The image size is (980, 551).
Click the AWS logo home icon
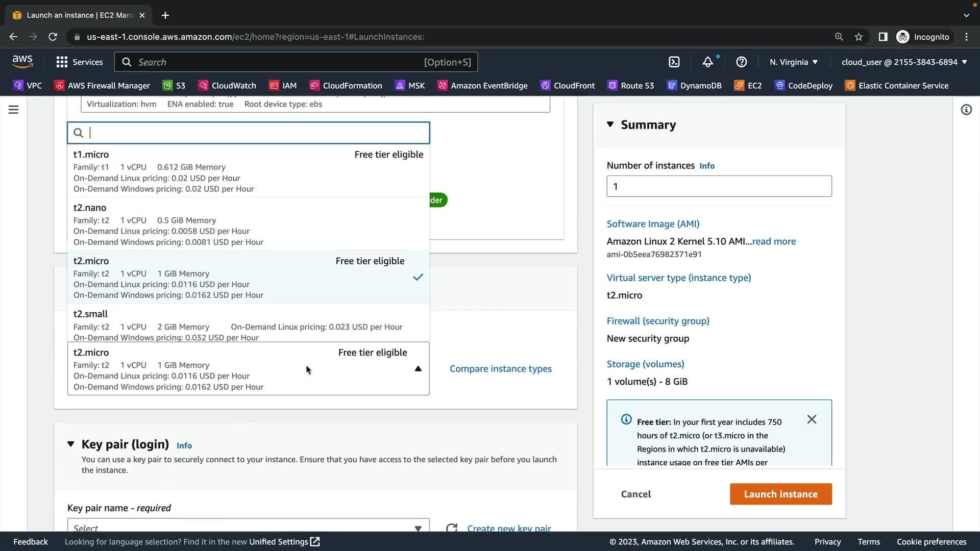click(x=22, y=62)
